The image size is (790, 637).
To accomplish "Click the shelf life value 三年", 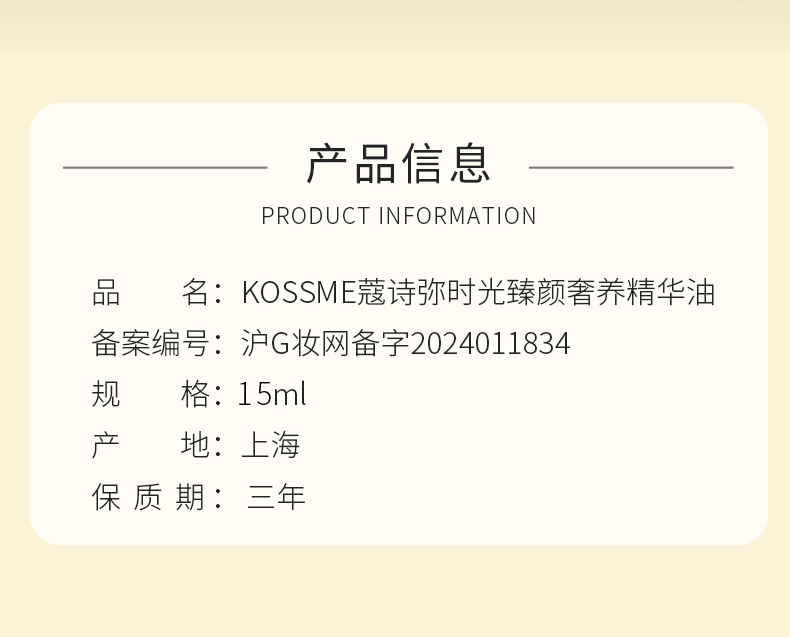I will coord(276,497).
